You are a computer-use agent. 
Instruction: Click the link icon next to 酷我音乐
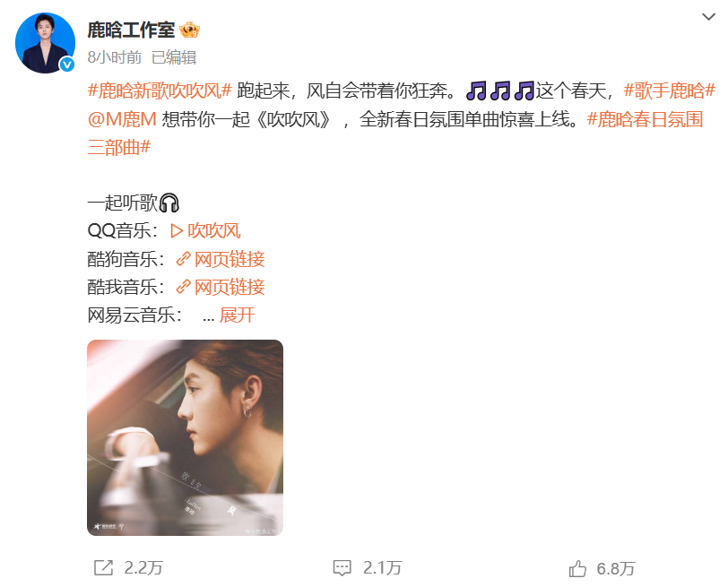[184, 287]
